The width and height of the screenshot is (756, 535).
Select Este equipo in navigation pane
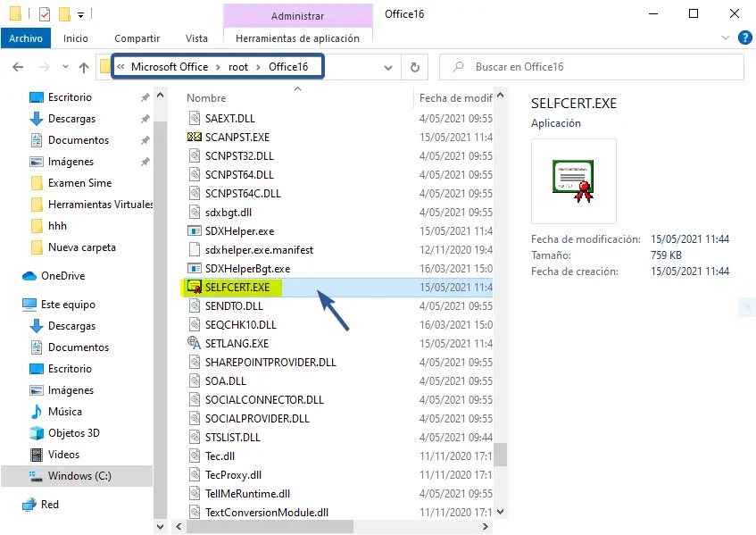[x=68, y=305]
